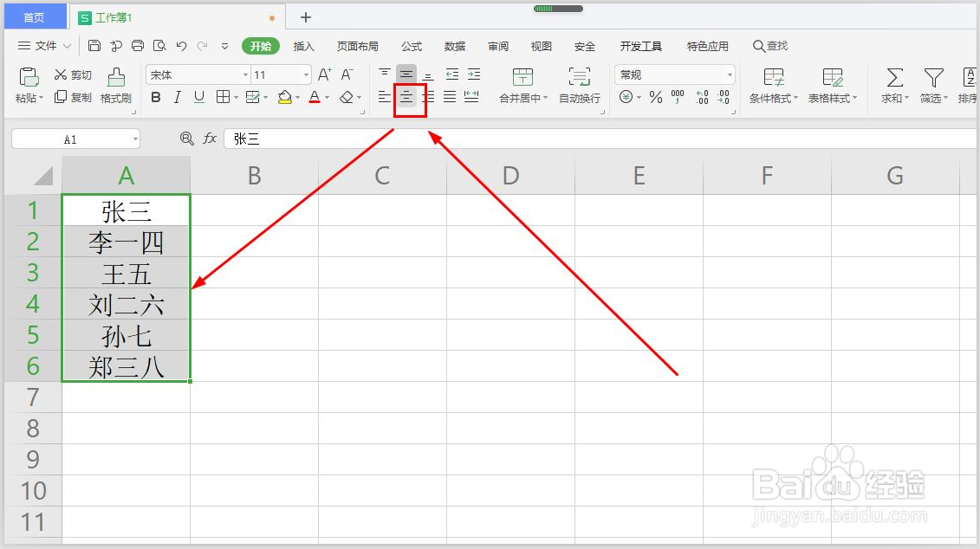Apply percent style format
This screenshot has height=549, width=980.
pyautogui.click(x=656, y=97)
